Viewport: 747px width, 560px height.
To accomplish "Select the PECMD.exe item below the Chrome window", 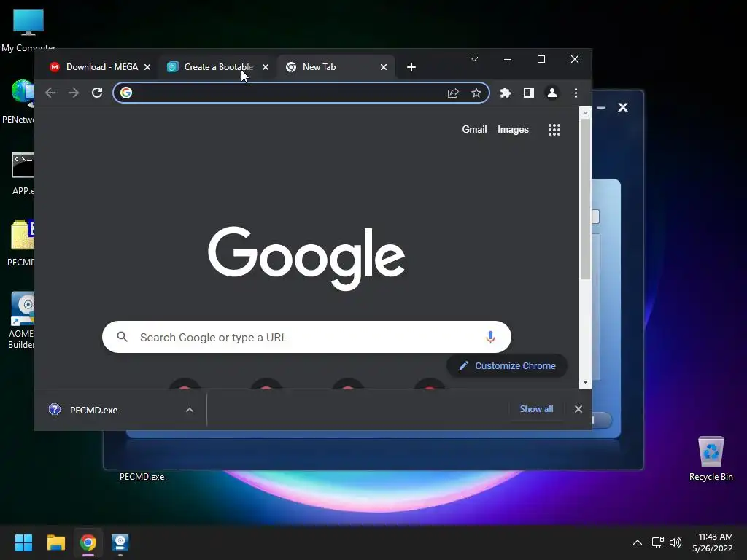I will (142, 477).
